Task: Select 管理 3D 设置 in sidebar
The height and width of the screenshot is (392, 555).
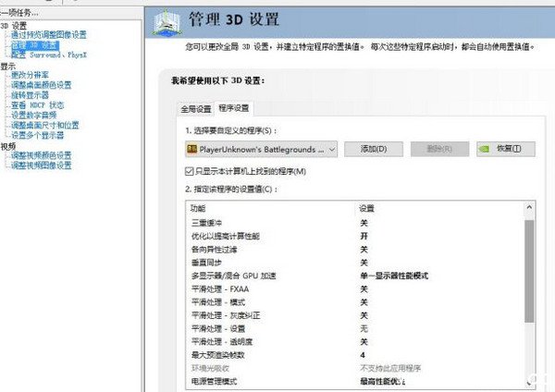Action: (35, 44)
